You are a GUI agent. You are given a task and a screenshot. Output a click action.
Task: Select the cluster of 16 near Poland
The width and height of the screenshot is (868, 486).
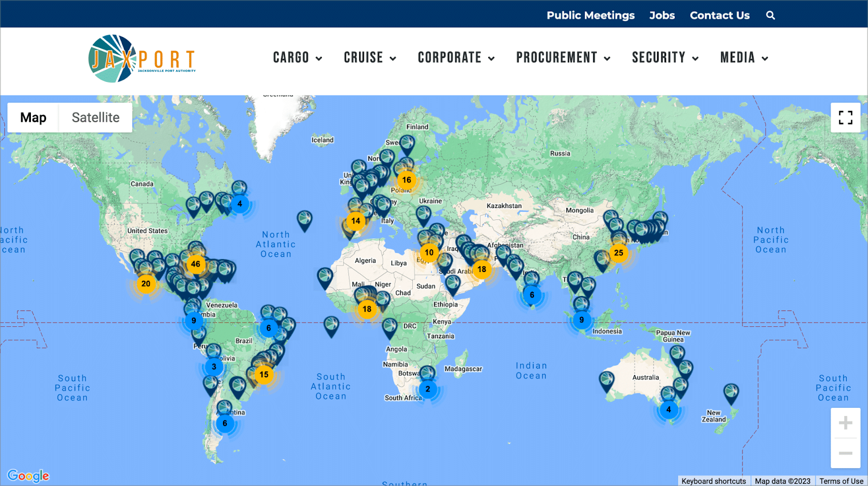(x=406, y=180)
